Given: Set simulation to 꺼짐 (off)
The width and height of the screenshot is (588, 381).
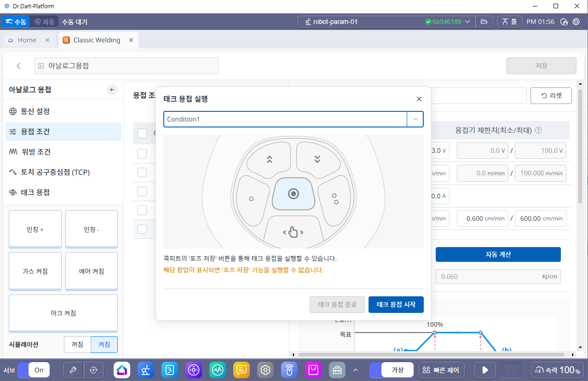Looking at the screenshot, I should click(x=77, y=344).
